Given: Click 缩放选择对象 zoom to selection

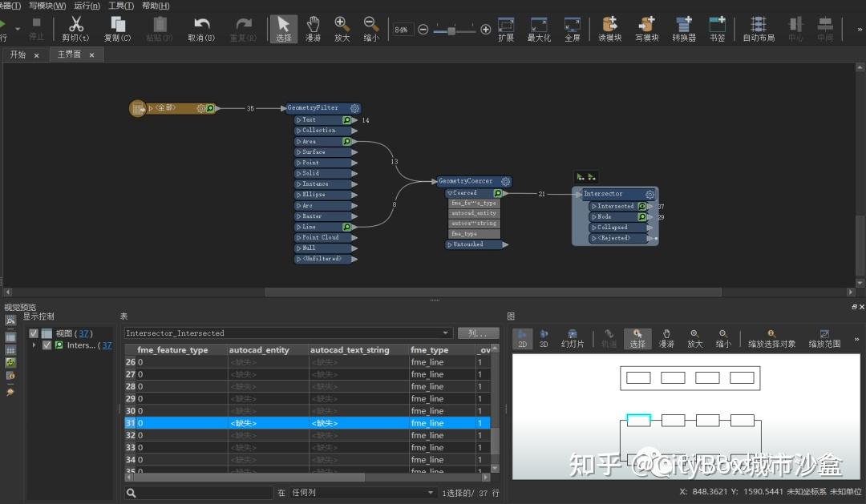Looking at the screenshot, I should click(x=771, y=338).
